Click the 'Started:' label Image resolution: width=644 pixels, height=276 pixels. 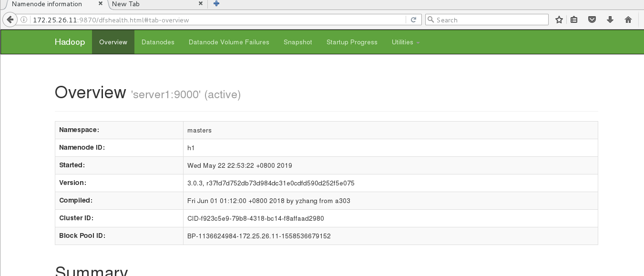(72, 165)
